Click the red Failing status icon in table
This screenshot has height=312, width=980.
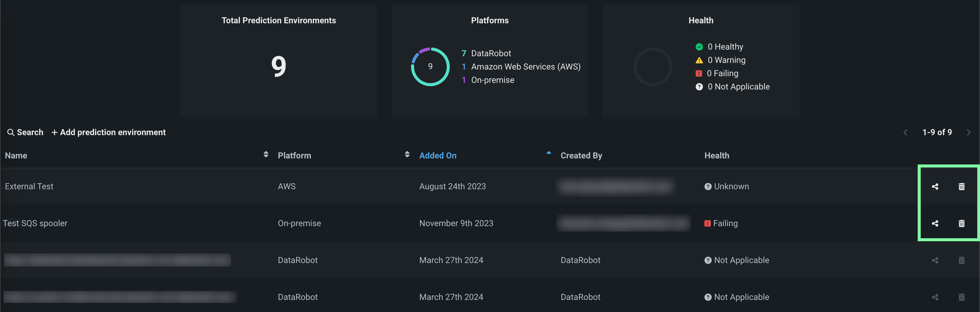coord(707,223)
